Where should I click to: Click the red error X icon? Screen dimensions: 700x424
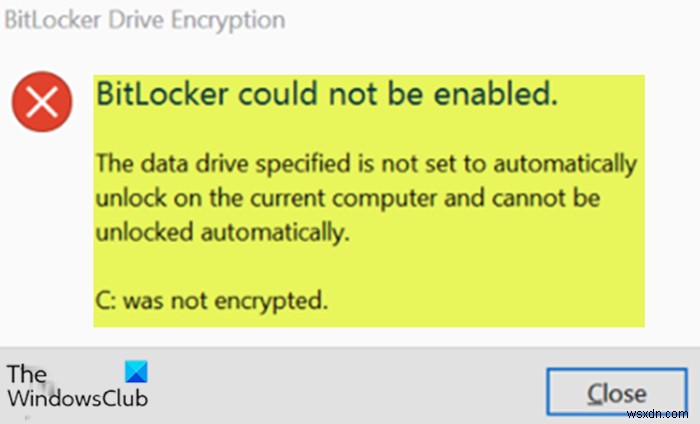(x=42, y=103)
